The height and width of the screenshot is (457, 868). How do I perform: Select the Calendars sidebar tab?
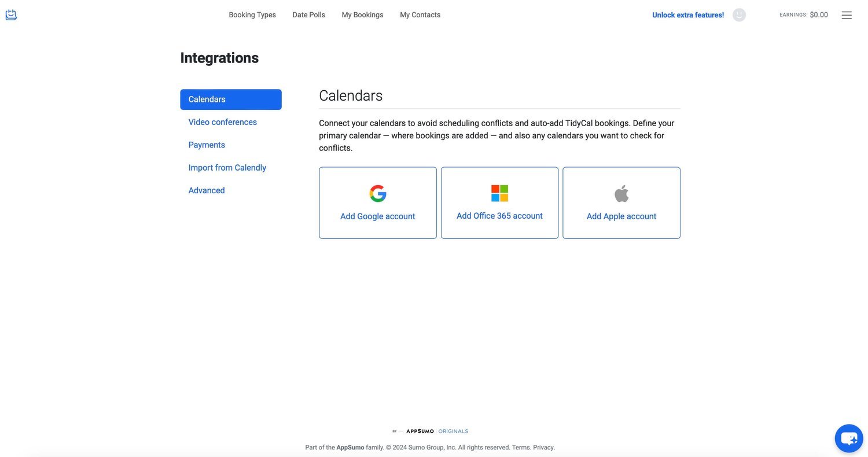(231, 99)
